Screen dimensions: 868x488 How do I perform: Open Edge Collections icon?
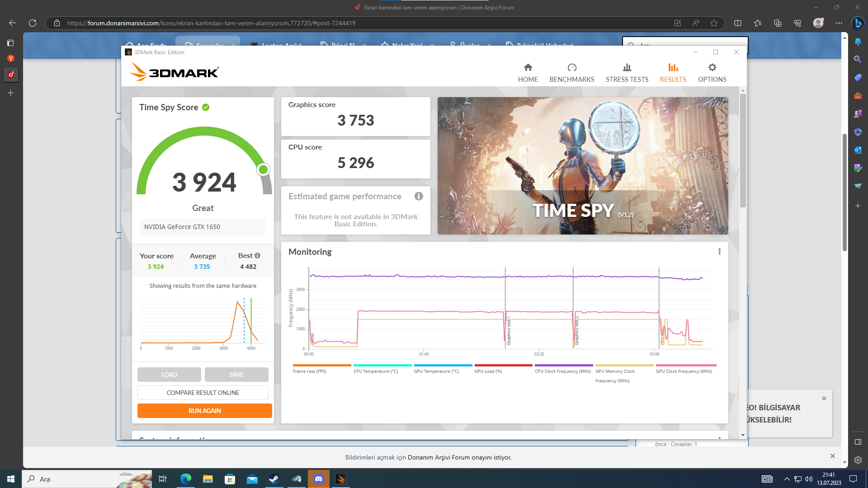coord(777,23)
